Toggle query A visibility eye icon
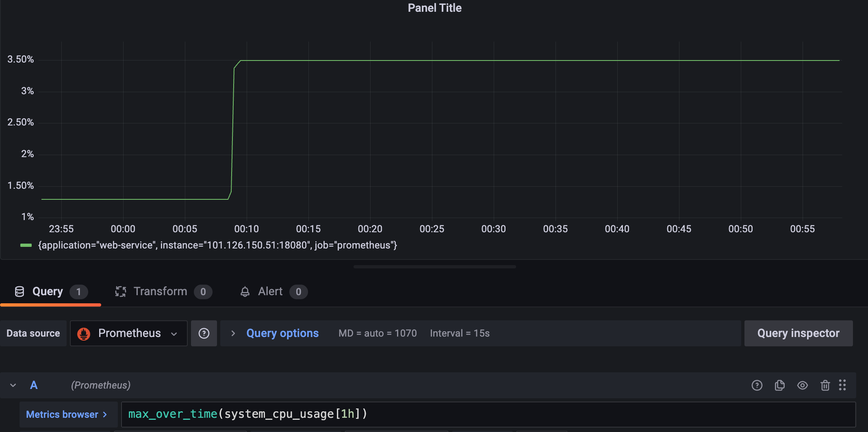Screen dimensions: 868x432 point(802,385)
